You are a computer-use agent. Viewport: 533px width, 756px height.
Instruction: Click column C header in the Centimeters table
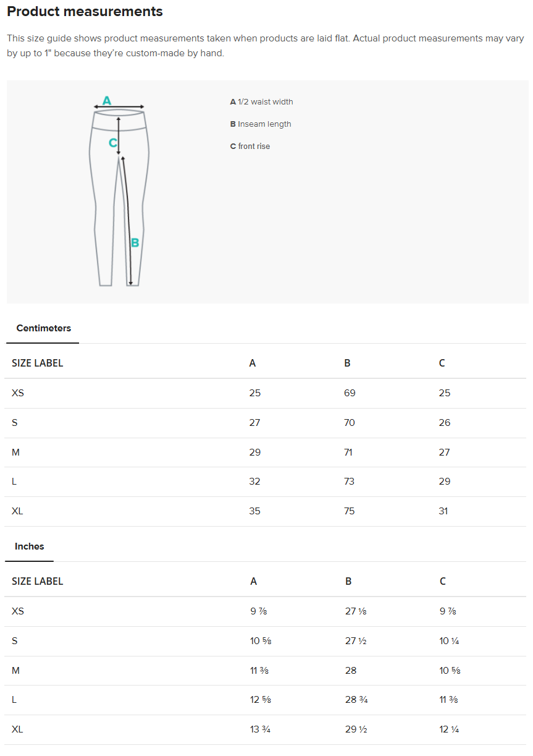point(442,363)
